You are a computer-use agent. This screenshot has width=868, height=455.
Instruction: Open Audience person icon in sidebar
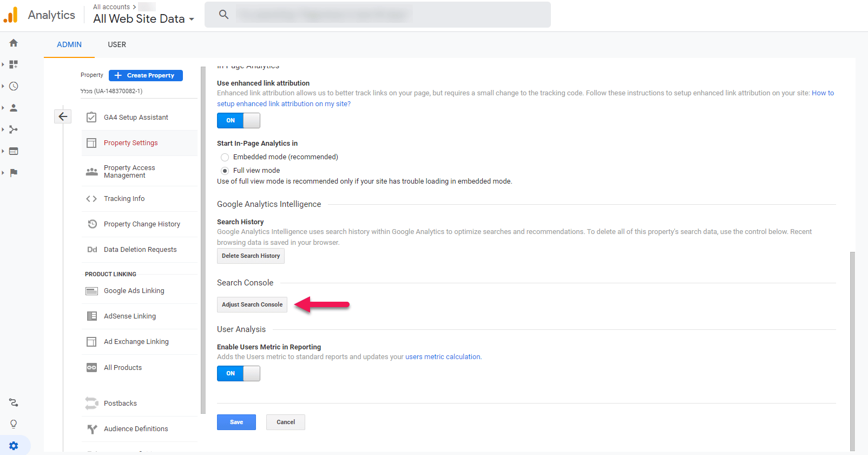(14, 108)
